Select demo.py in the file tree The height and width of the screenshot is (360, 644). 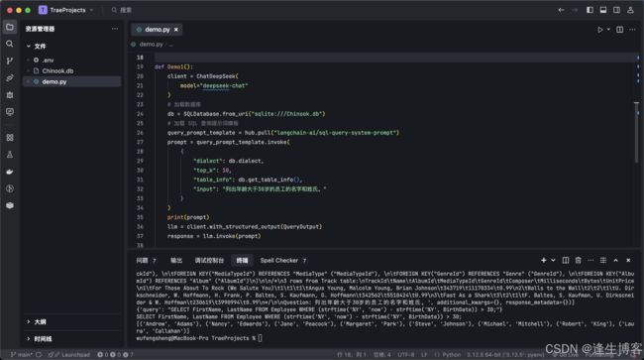72,81
